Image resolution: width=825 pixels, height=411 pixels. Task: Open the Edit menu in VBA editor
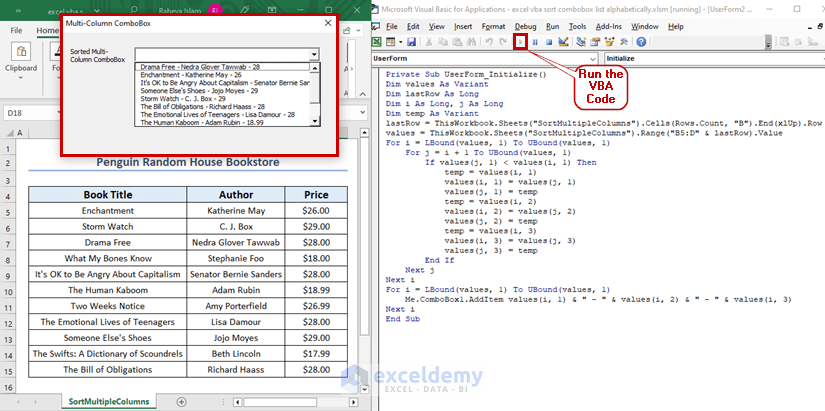click(x=413, y=26)
